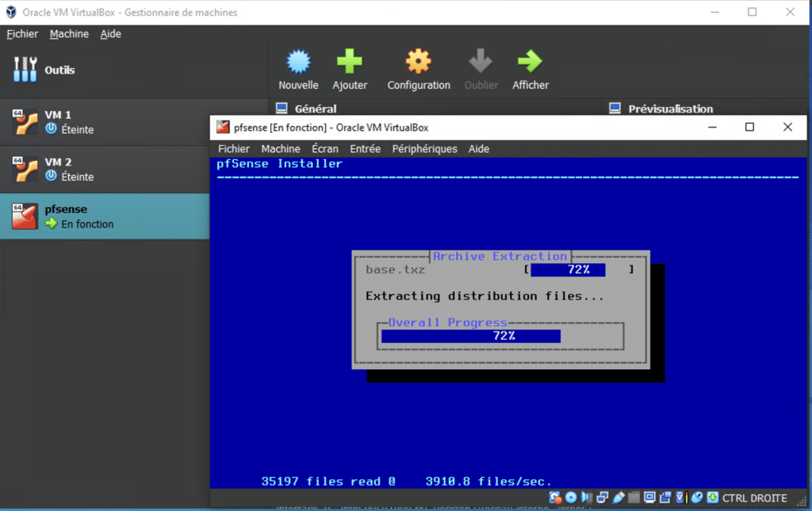Click the USB devices status icon
This screenshot has height=511, width=812.
(619, 498)
